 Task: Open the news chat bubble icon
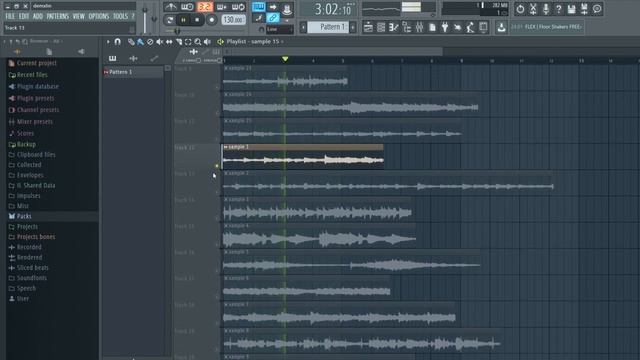coord(597,9)
